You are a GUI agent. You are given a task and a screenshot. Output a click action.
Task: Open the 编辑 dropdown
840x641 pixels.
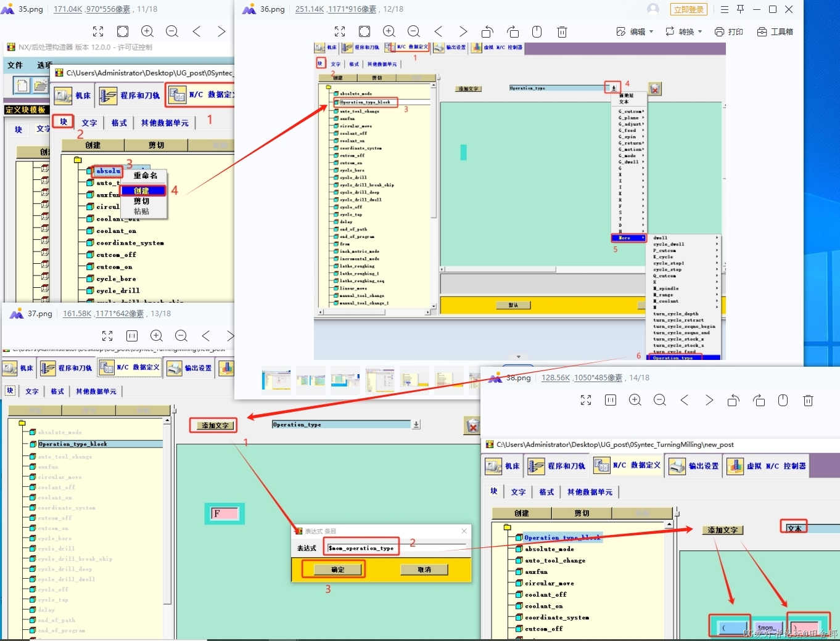tap(635, 31)
